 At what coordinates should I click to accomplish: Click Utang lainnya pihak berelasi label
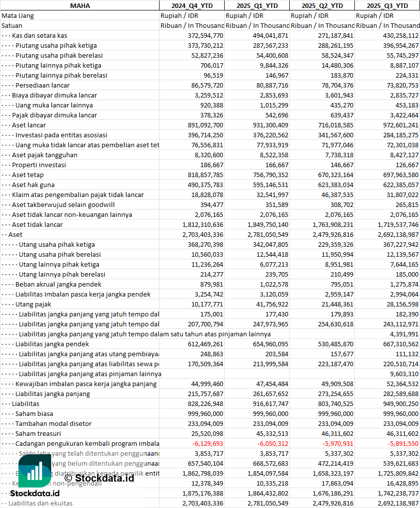tap(62, 275)
